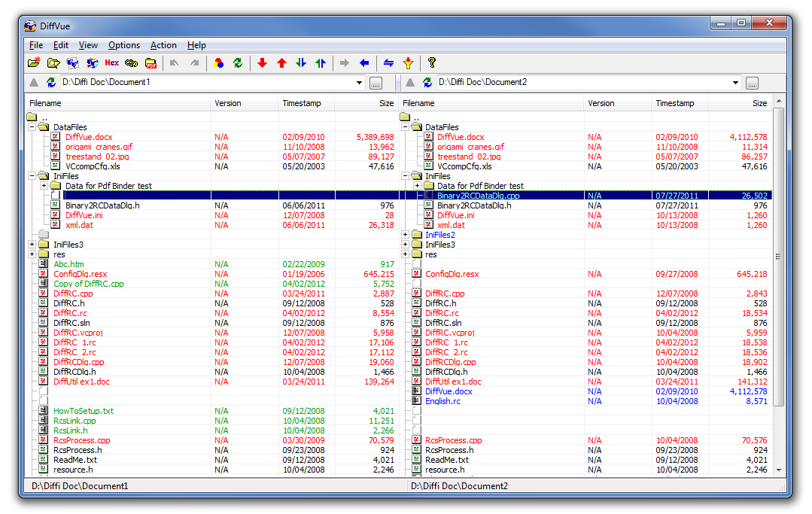Expand the res folder in the left pane
The height and width of the screenshot is (514, 812).
32,254
